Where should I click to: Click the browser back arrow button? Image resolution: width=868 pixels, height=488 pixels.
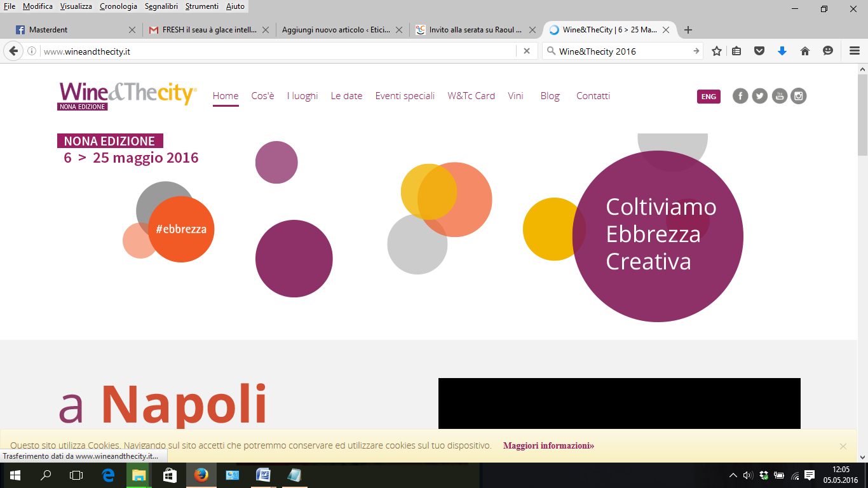13,51
